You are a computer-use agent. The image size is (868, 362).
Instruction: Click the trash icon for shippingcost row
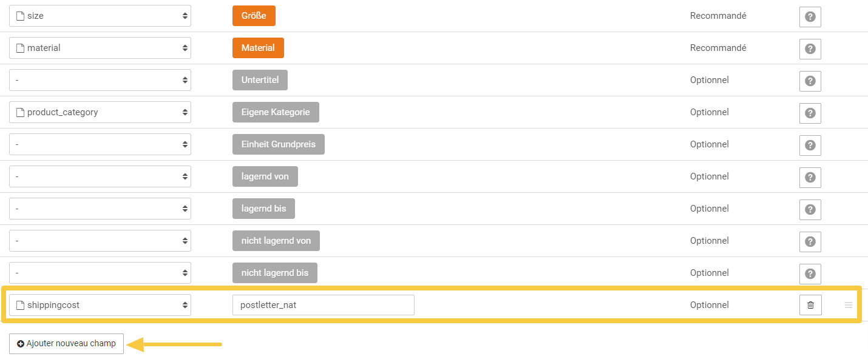810,305
